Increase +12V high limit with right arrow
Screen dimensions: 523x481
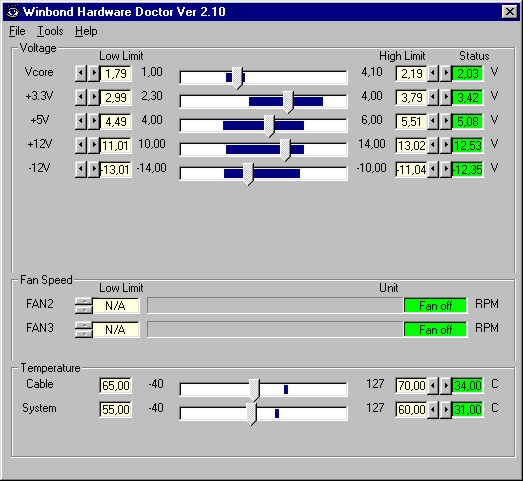click(x=446, y=145)
